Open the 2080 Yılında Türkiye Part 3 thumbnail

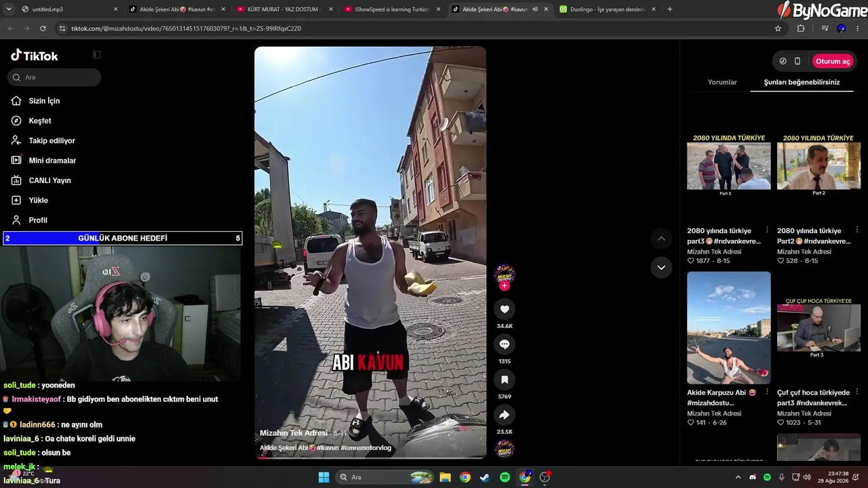point(728,165)
